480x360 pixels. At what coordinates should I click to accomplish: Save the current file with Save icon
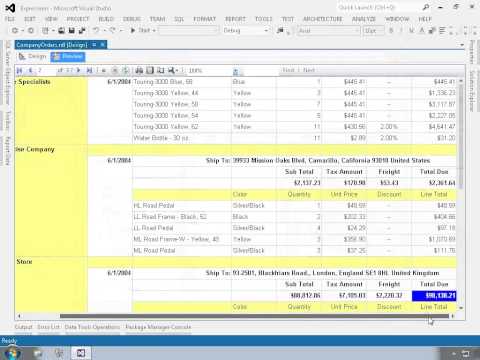tap(71, 31)
